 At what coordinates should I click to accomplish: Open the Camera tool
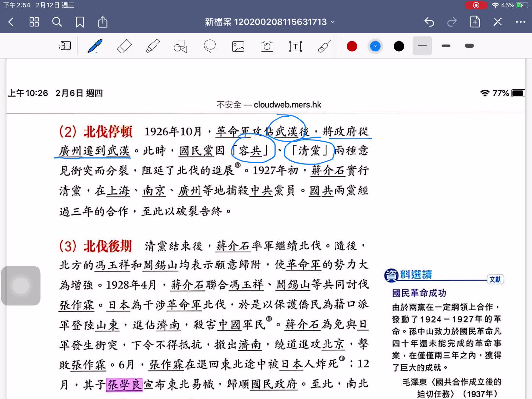267,46
